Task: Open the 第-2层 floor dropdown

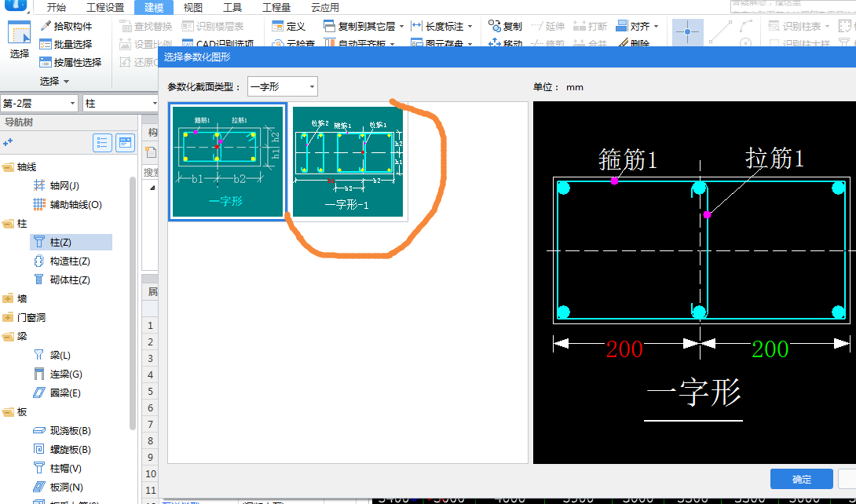Action: click(39, 103)
